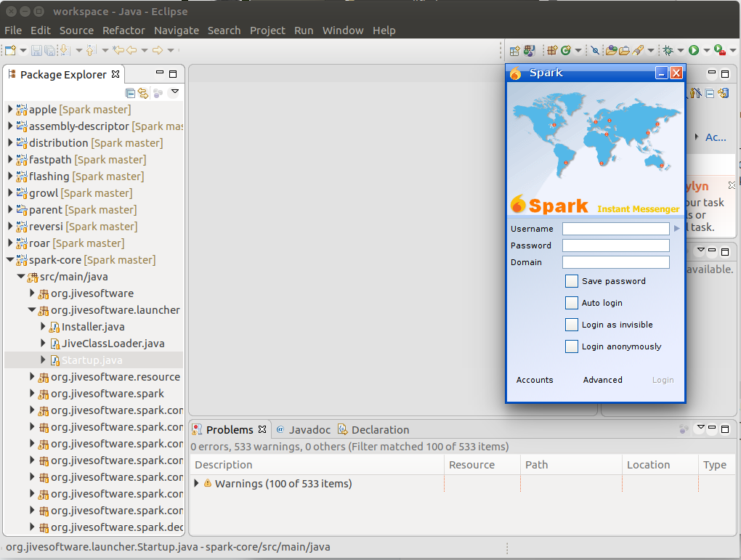The image size is (741, 560).
Task: Click the Advanced button in Spark
Action: pyautogui.click(x=602, y=380)
